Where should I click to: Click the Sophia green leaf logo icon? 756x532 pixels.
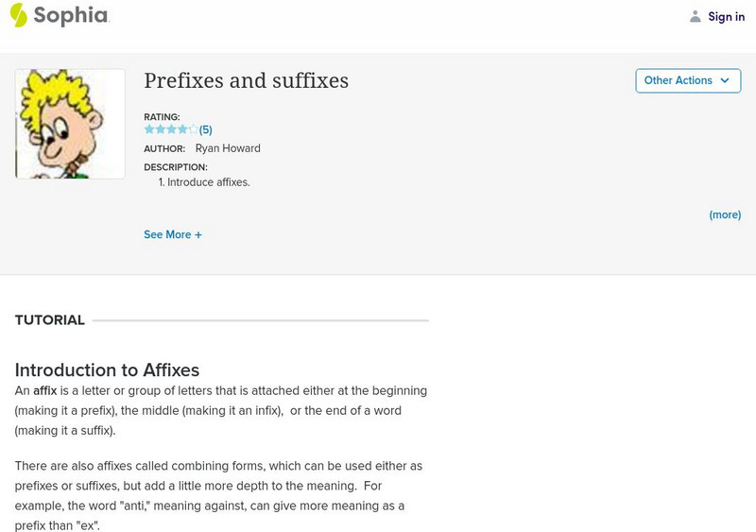(x=18, y=15)
